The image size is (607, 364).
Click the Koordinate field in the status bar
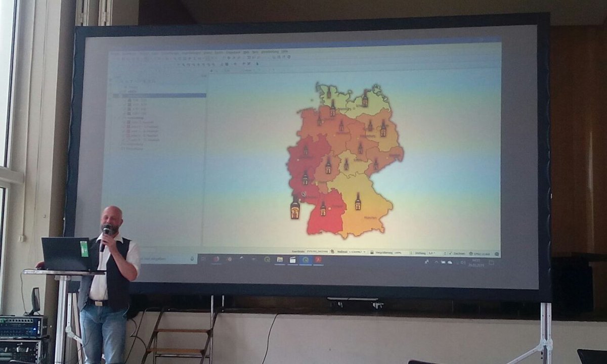coord(317,252)
